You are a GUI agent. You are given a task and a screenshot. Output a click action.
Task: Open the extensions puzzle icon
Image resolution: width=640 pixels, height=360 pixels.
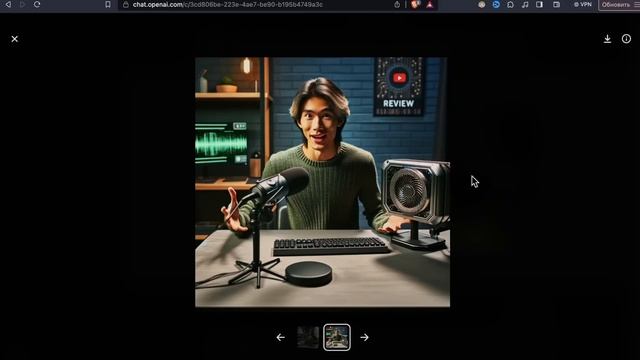(x=510, y=4)
